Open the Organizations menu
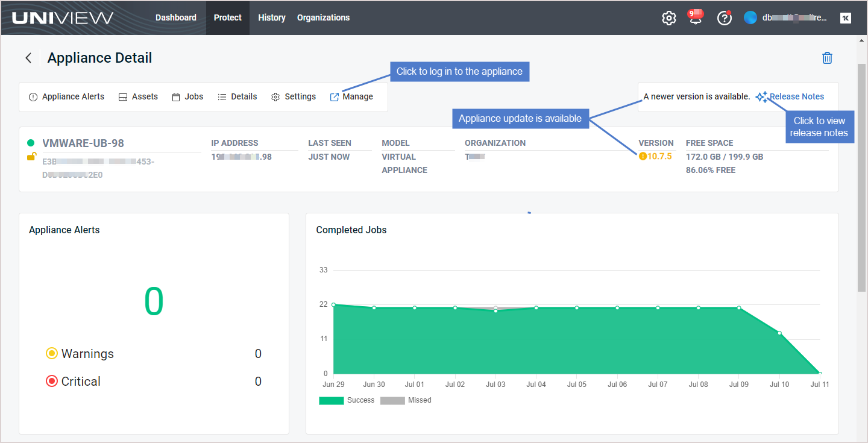 click(x=323, y=17)
